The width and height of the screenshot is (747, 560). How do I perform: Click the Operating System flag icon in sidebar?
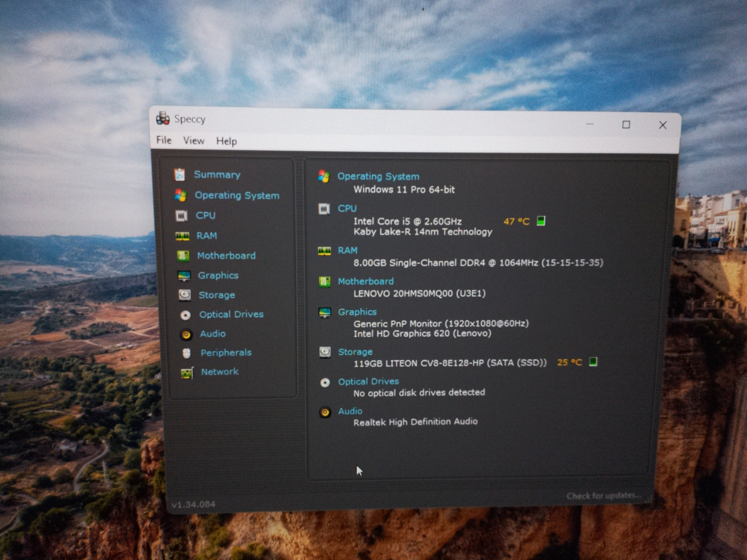[180, 195]
